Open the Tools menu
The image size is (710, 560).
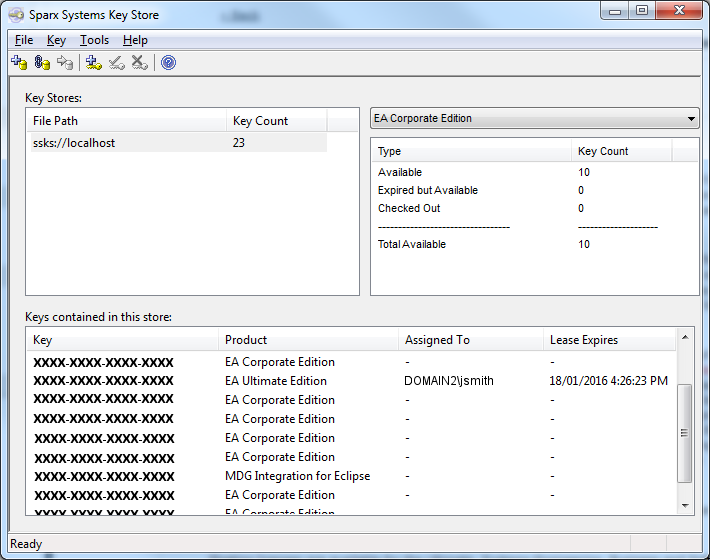pos(95,40)
